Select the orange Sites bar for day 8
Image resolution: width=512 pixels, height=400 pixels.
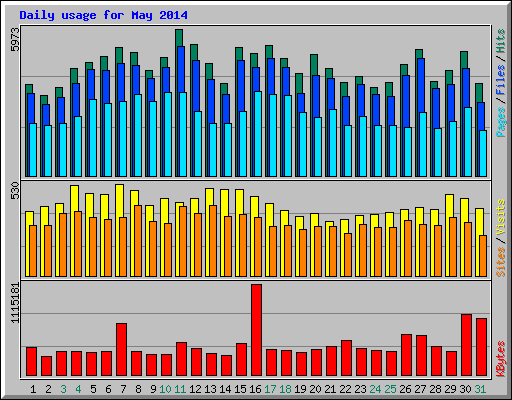click(138, 241)
